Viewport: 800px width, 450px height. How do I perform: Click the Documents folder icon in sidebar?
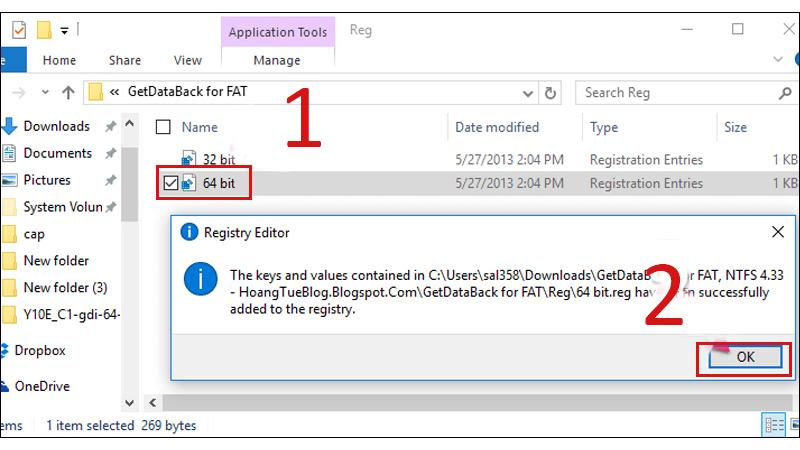(9, 153)
